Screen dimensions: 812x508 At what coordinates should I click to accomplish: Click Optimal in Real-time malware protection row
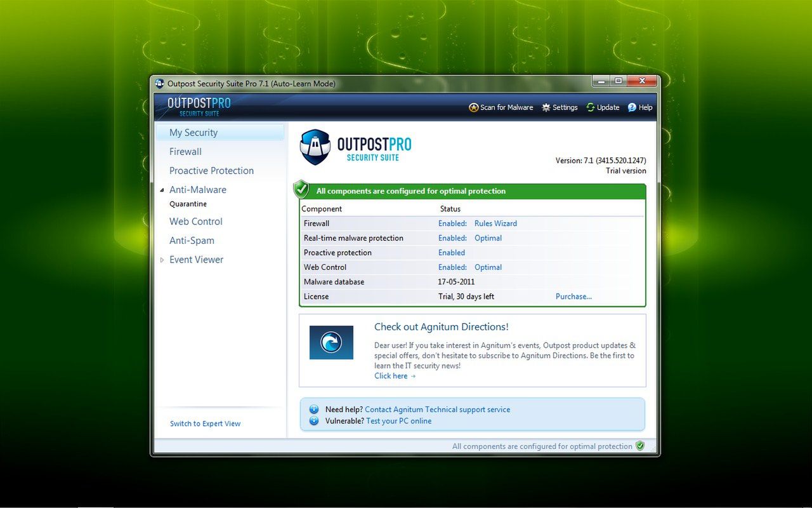pos(488,238)
